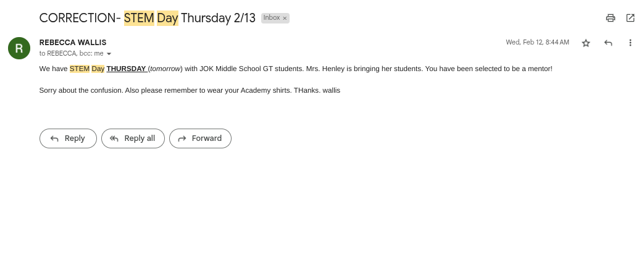Click the green sender avatar 'R'

tap(19, 48)
